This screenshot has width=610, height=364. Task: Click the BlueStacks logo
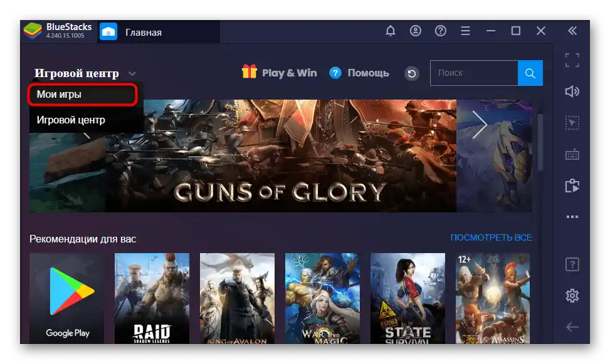point(33,31)
